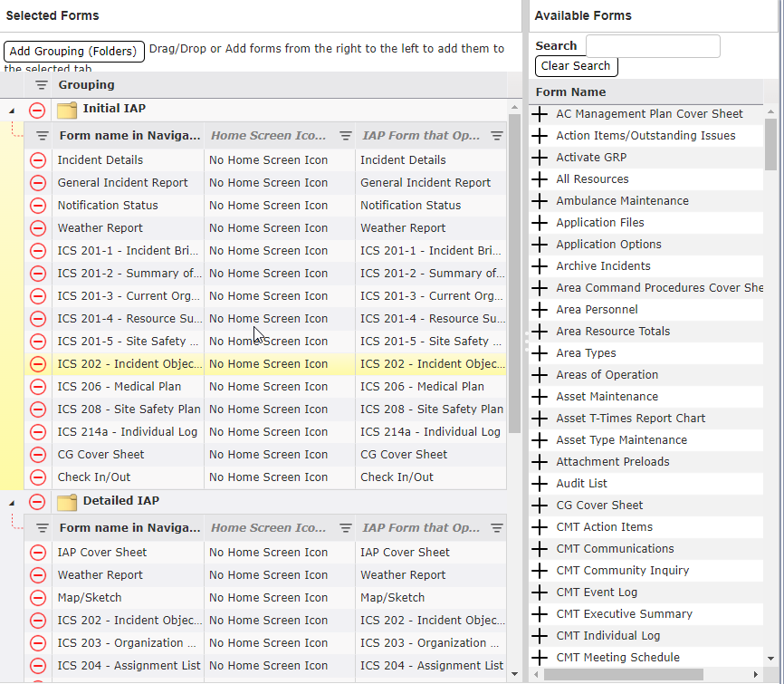Open filter for "IAP Form that Op..." column
784x684 pixels.
pyautogui.click(x=496, y=134)
